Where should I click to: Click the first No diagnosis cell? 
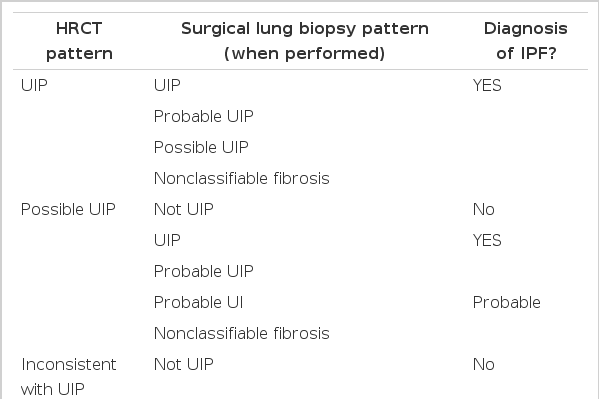point(484,209)
